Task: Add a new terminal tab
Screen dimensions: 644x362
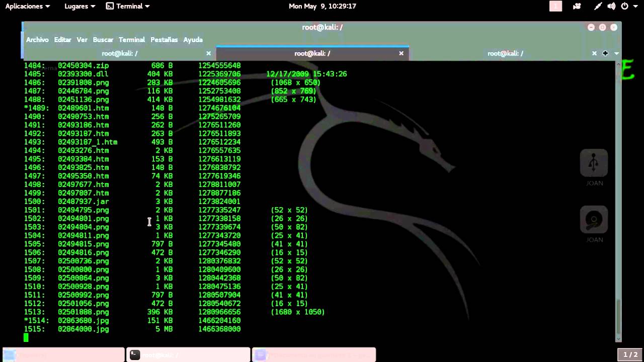Action: (605, 53)
